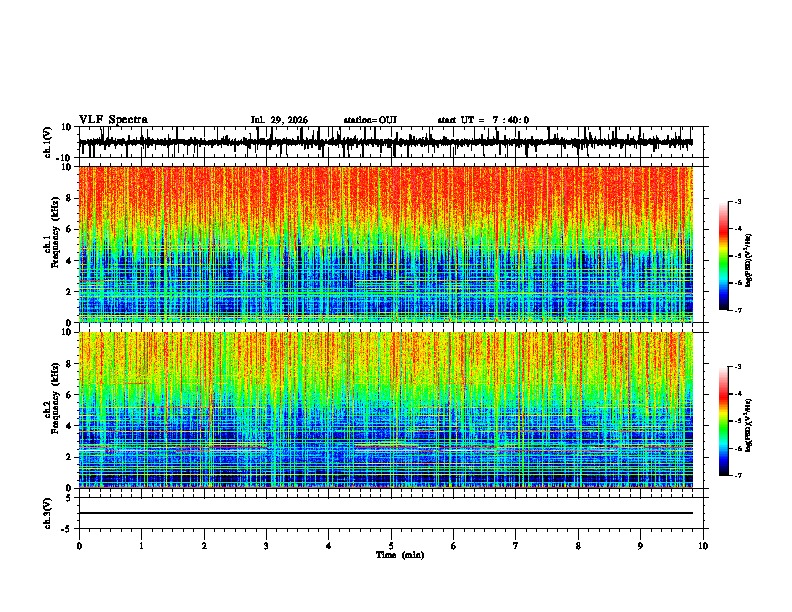
Task: Click the ch.1 spectrogram panel
Action: [x=385, y=244]
